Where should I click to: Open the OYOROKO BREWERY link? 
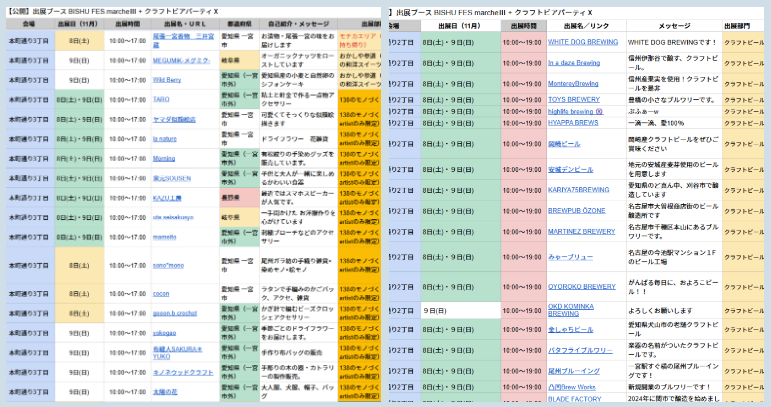pyautogui.click(x=581, y=285)
